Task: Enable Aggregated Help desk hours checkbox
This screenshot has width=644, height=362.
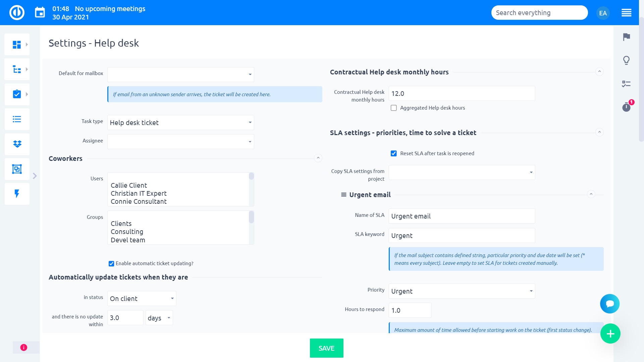Action: [394, 108]
